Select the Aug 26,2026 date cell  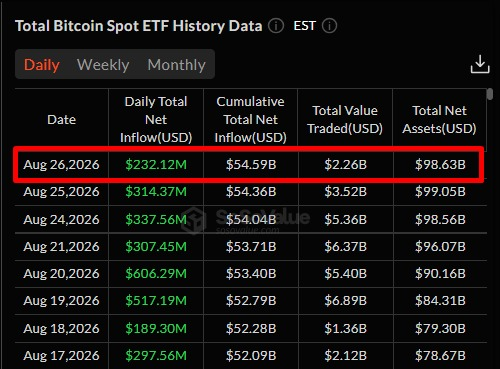coord(61,164)
